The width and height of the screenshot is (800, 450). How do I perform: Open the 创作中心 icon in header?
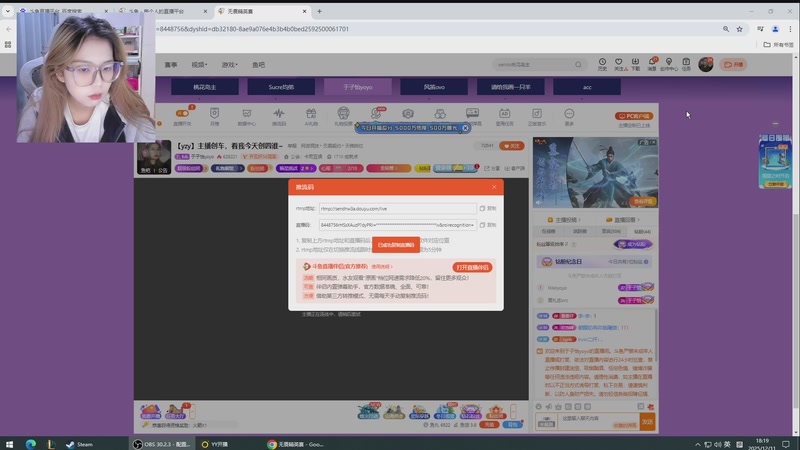coord(669,62)
